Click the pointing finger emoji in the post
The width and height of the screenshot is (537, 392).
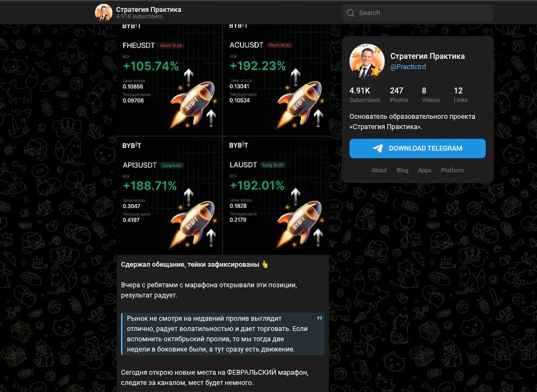265,264
